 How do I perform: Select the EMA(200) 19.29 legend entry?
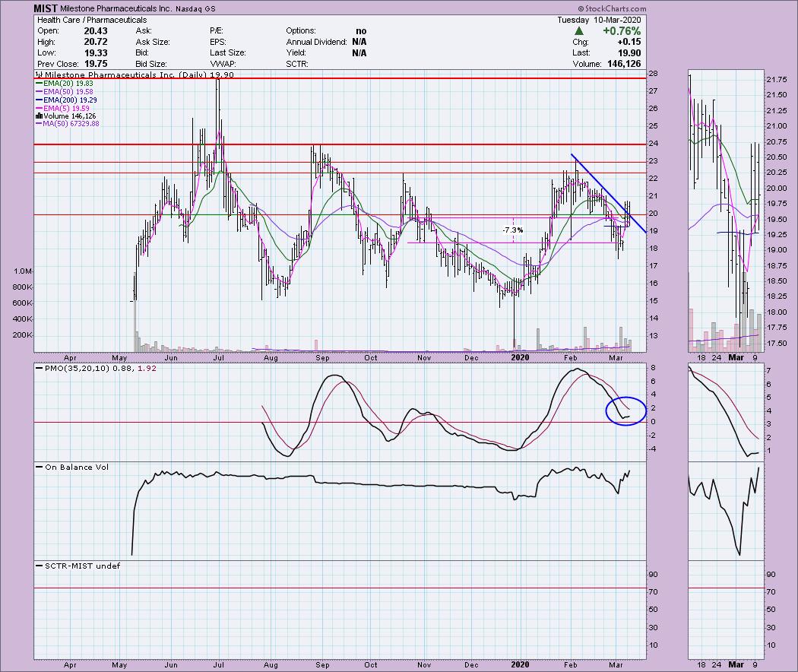click(x=66, y=100)
